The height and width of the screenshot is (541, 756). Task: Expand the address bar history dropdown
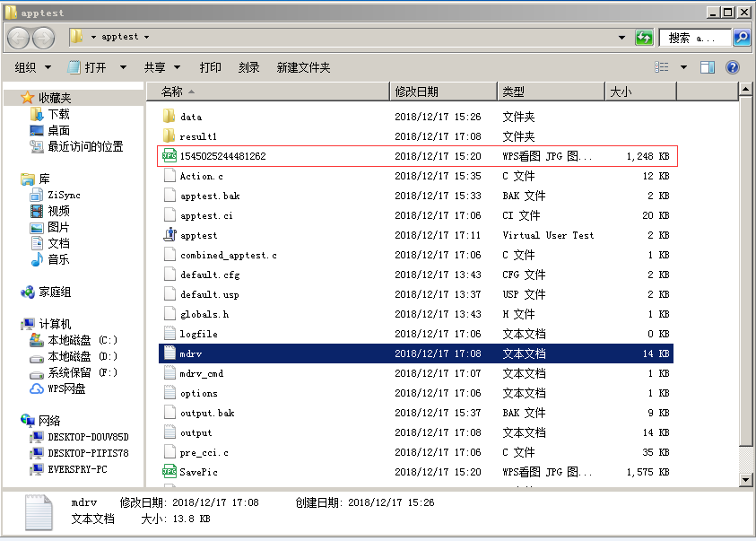pyautogui.click(x=622, y=38)
